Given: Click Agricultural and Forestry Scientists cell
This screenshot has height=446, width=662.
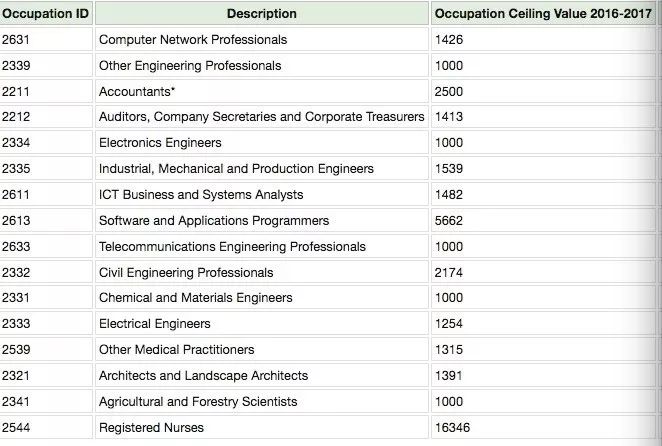Looking at the screenshot, I should (198, 402).
